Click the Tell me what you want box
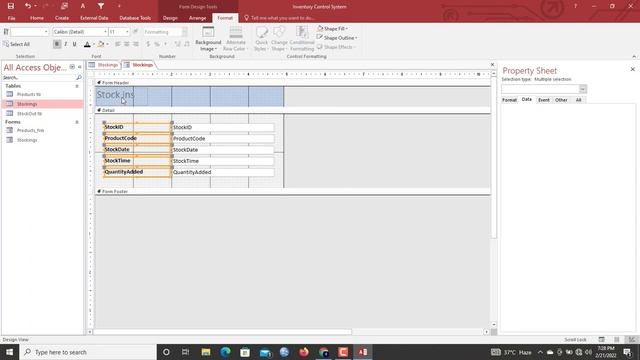Image resolution: width=640 pixels, height=360 pixels. pos(280,18)
